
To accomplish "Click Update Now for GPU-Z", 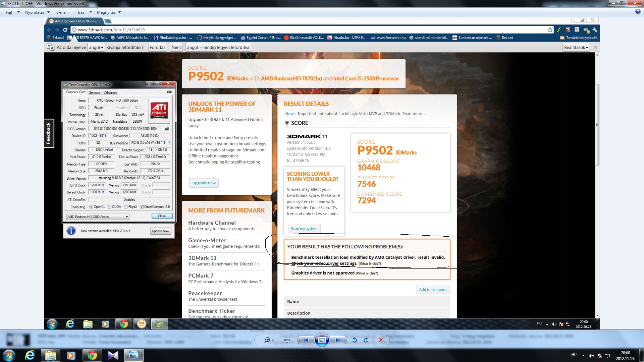I will 160,231.
